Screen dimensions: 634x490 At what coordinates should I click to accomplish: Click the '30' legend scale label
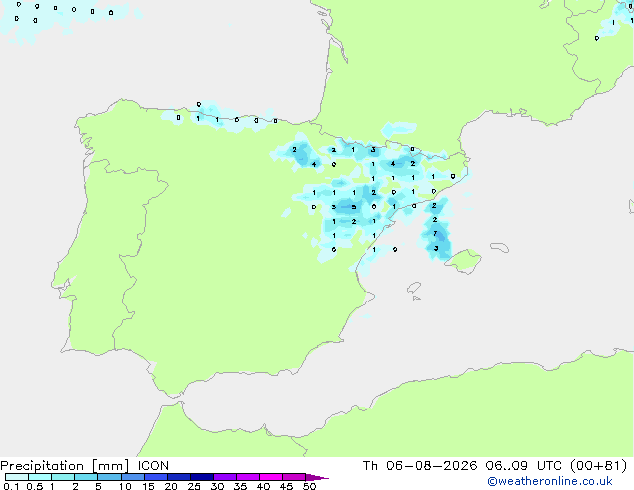(217, 486)
